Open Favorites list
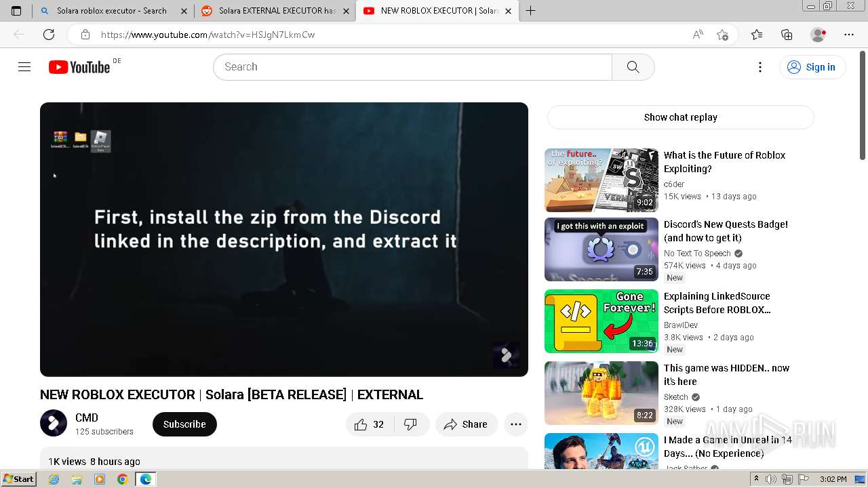This screenshot has width=868, height=488. click(757, 35)
